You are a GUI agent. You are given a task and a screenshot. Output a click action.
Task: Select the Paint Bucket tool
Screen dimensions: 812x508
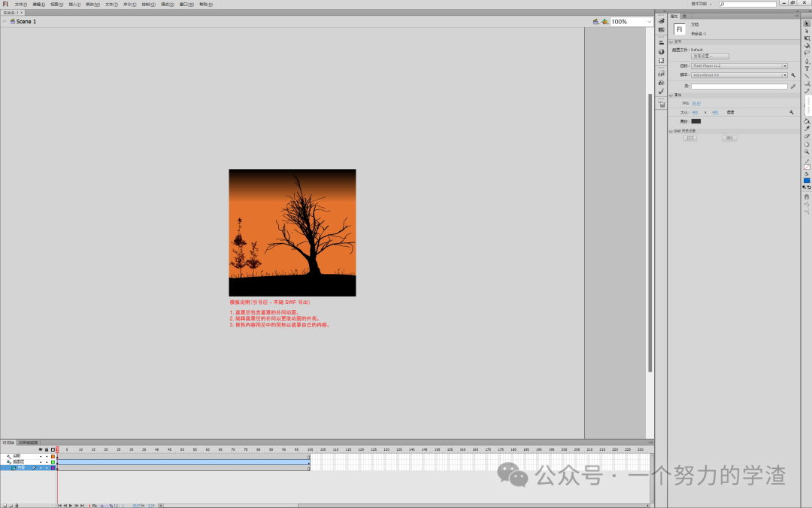point(806,120)
